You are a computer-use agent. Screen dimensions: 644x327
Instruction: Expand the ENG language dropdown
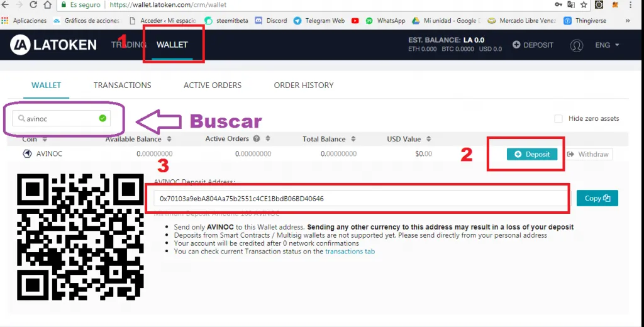607,45
